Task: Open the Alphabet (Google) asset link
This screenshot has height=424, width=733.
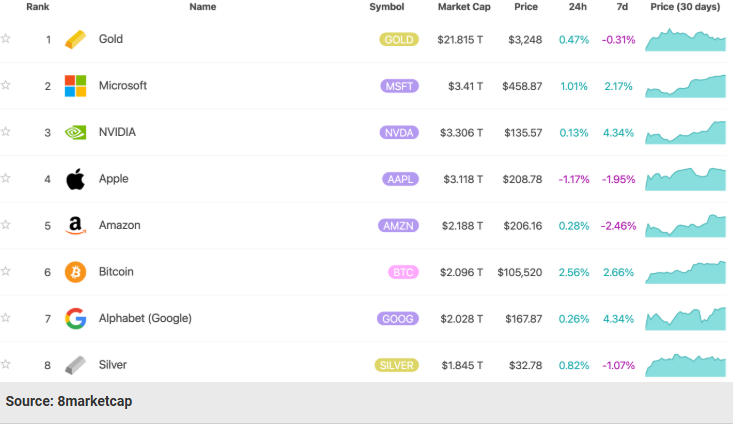Action: (145, 318)
